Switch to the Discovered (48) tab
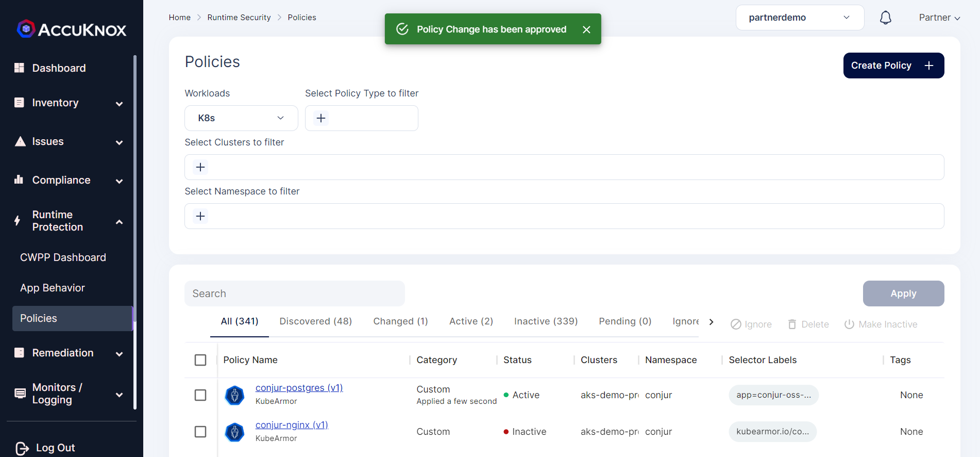The height and width of the screenshot is (457, 980). [x=316, y=321]
